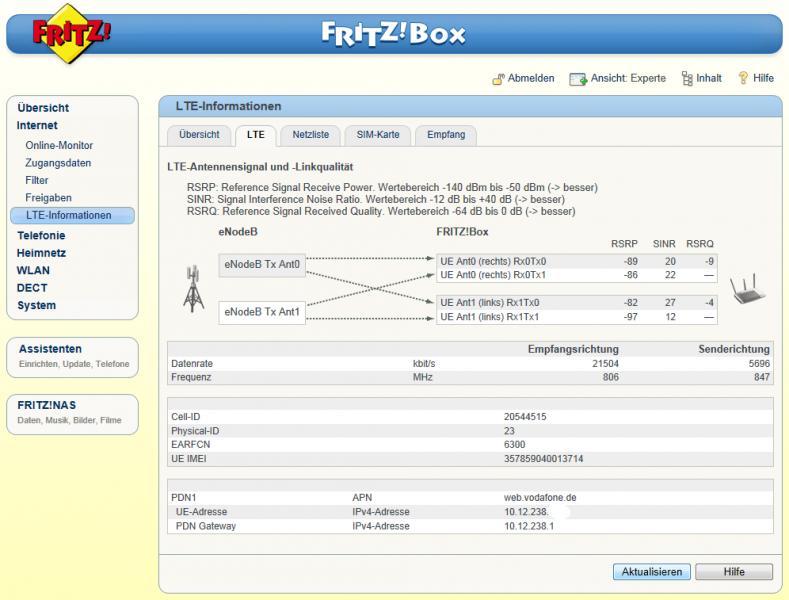Open System in sidebar
The width and height of the screenshot is (789, 600).
(x=36, y=306)
